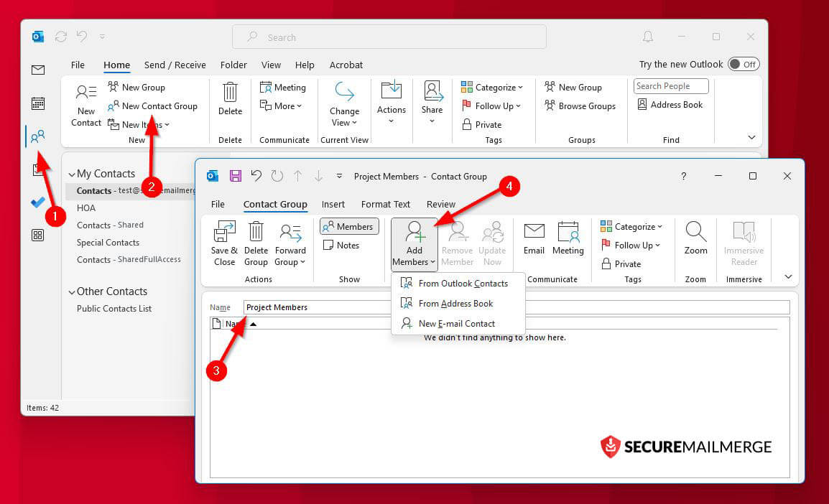Open Notes in the Show group
Viewport: 829px width, 504px height.
tap(348, 245)
